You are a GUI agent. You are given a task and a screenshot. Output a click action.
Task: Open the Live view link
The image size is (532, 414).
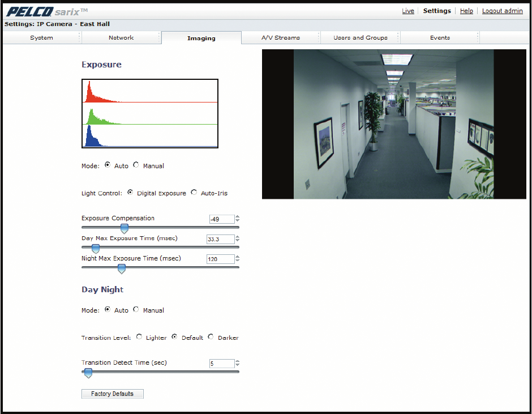pos(408,11)
